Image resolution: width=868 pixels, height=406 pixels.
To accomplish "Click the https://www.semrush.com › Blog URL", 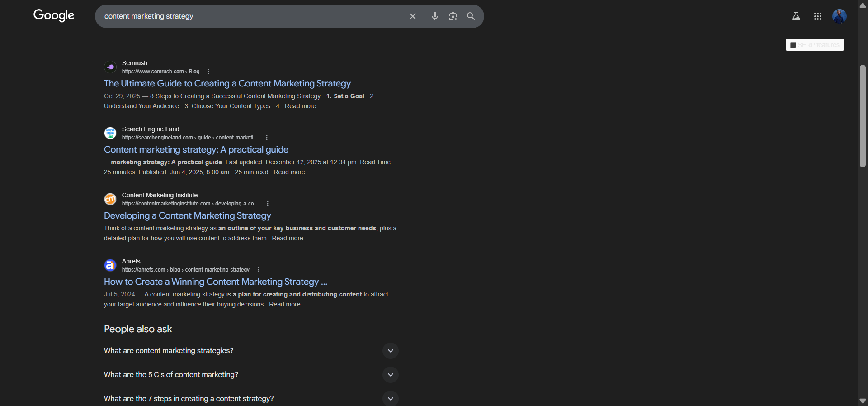I will (x=160, y=72).
